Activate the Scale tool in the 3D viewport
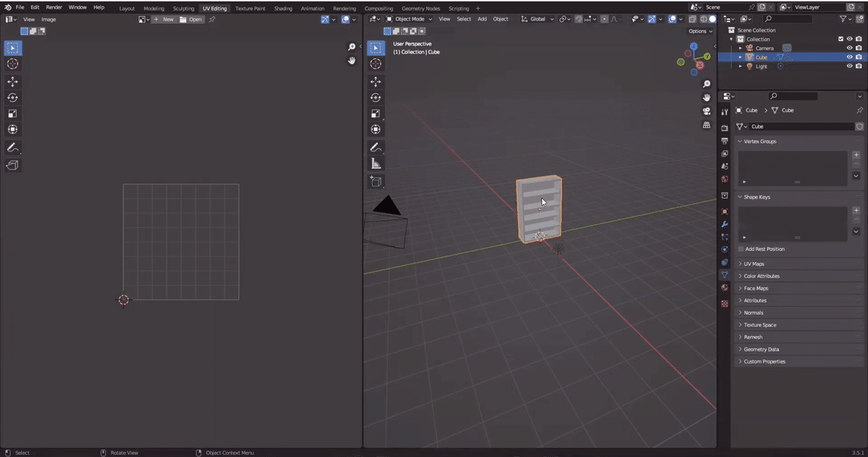The image size is (868, 457). 375,114
